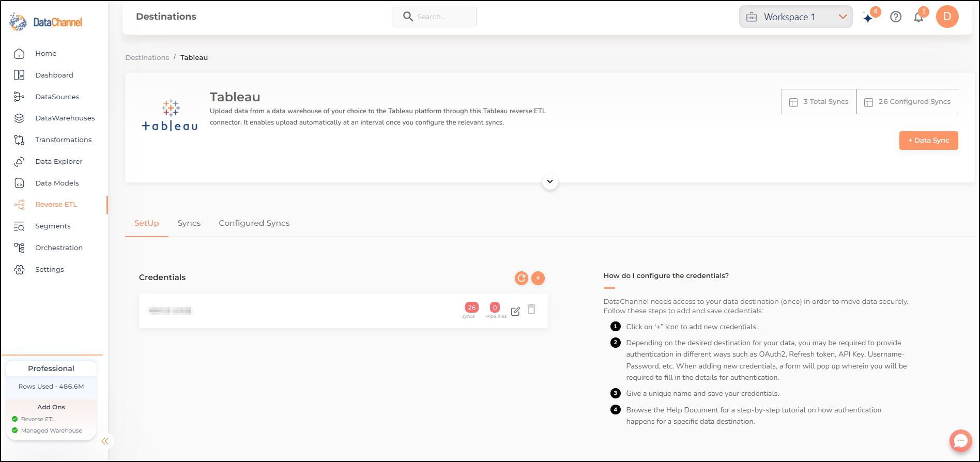Open the Data Models menu item

[x=57, y=183]
